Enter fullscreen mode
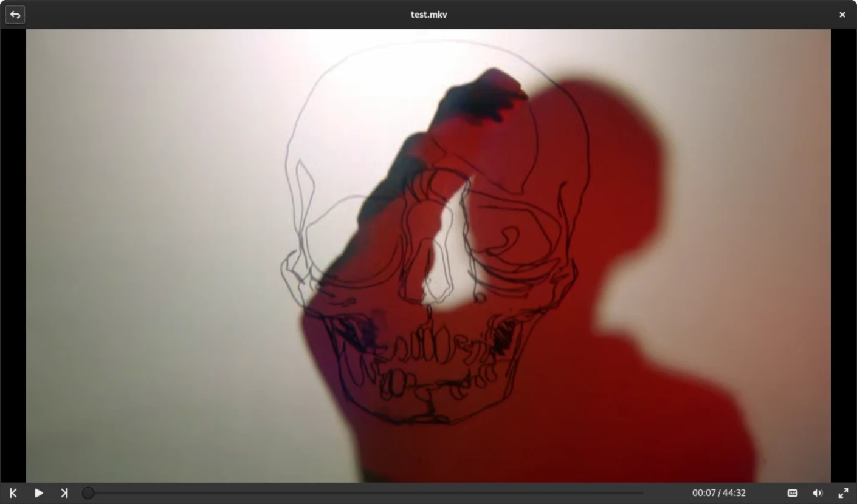 [x=844, y=493]
